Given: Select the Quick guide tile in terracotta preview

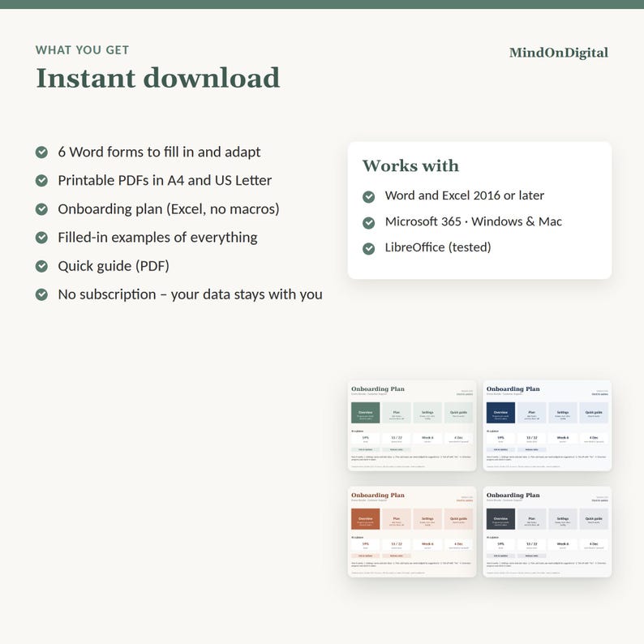Looking at the screenshot, I should pyautogui.click(x=458, y=519).
